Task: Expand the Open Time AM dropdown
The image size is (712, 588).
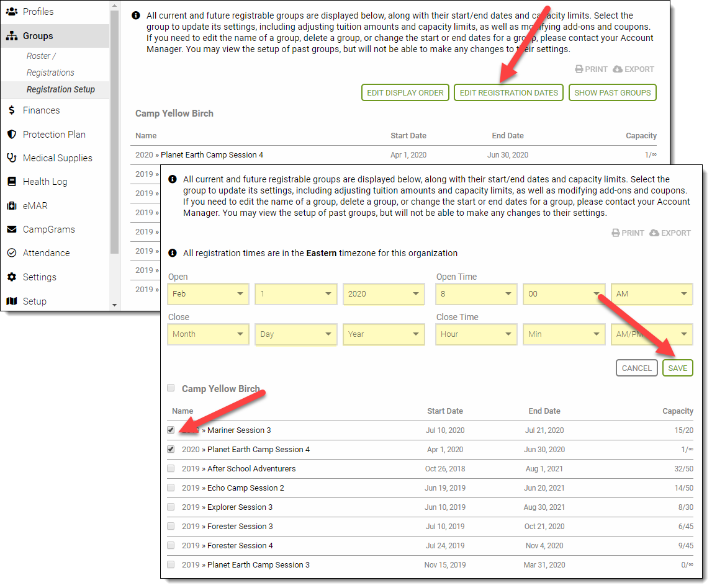Action: coord(652,294)
